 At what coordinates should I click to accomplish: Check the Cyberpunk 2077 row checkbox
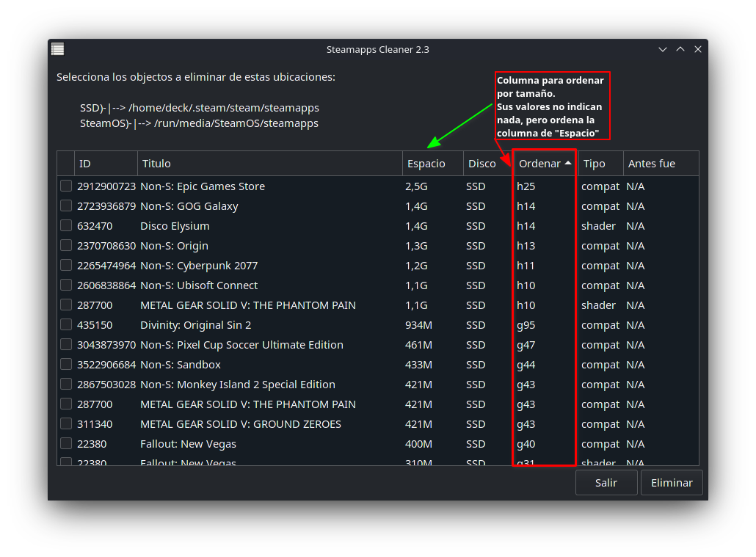coord(66,265)
